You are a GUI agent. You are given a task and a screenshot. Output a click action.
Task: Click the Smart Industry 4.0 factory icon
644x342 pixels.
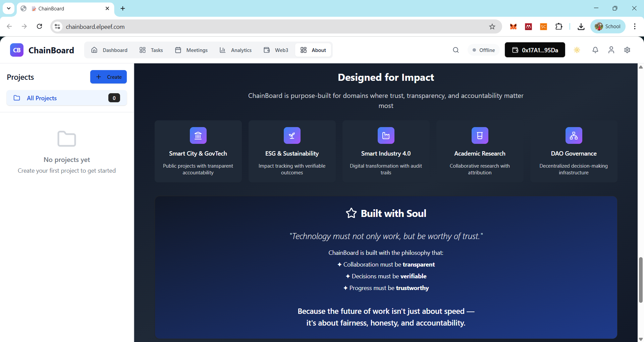click(x=386, y=135)
